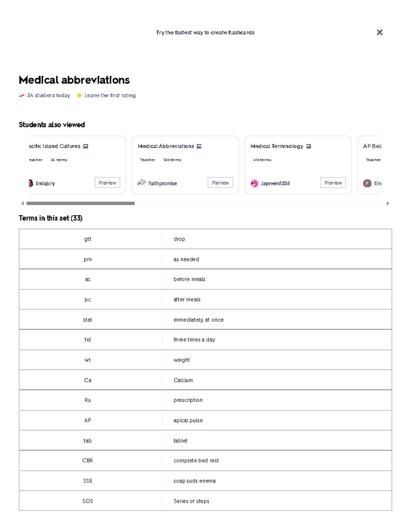The height and width of the screenshot is (532, 411).
Task: Click the right carousel arrow
Action: (x=388, y=203)
